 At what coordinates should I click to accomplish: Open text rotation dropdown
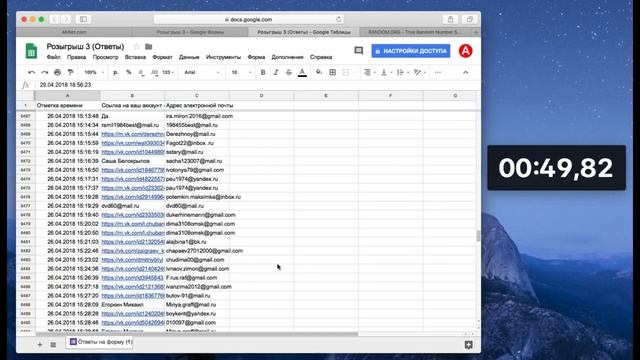[420, 72]
